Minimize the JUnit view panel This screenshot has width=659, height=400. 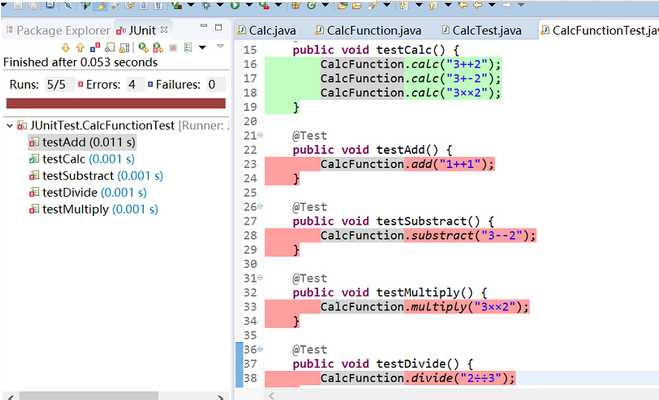coord(203,26)
